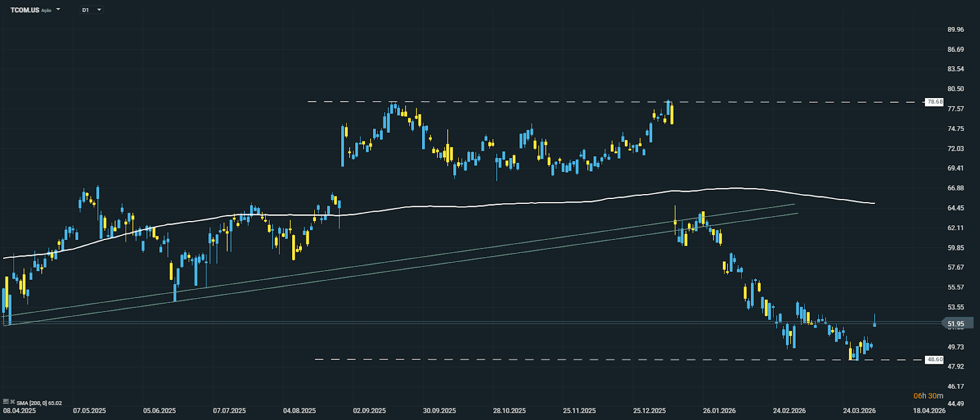The width and height of the screenshot is (980, 420).
Task: Click the 02.09.2025 date on time axis
Action: [369, 411]
